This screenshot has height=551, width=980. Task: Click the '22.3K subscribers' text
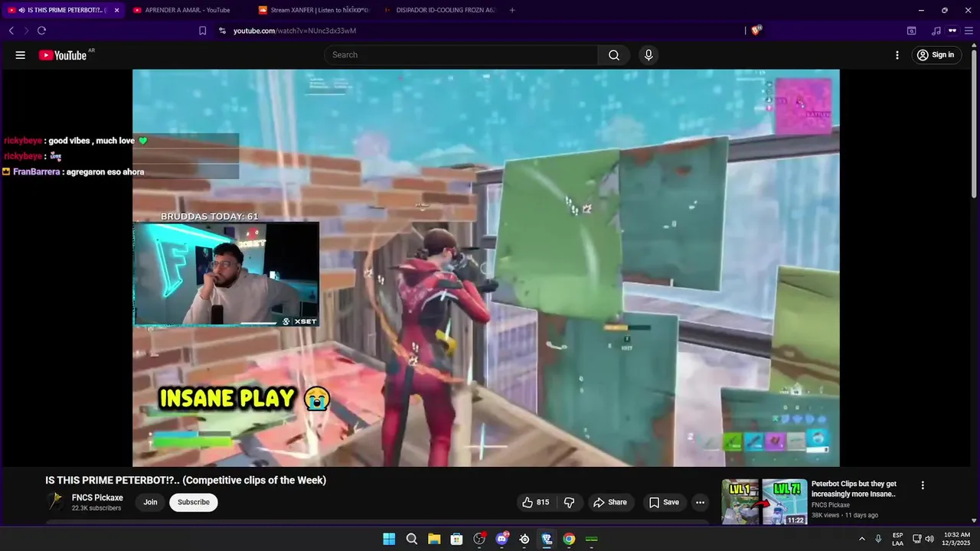(x=96, y=508)
